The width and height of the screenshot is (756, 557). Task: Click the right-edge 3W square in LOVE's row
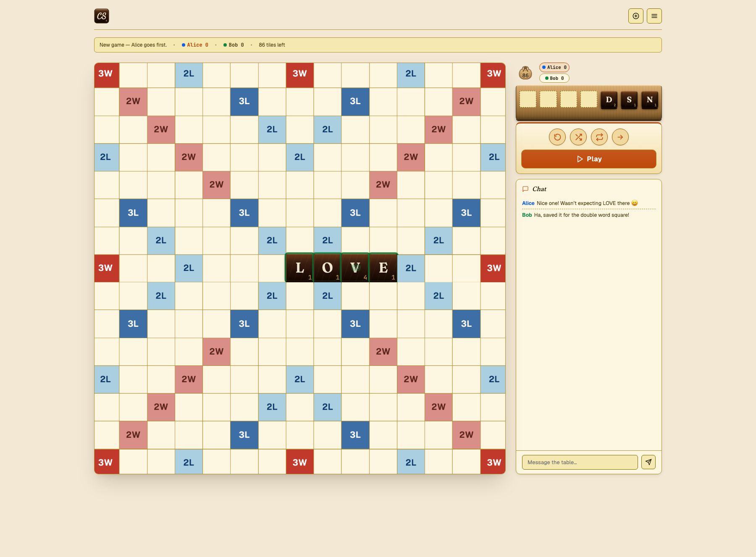(x=493, y=268)
